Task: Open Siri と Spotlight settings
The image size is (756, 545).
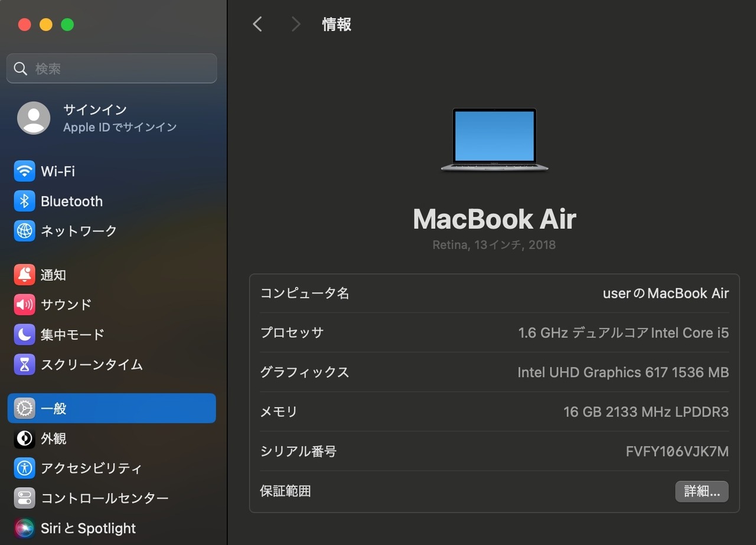Action: [24, 528]
